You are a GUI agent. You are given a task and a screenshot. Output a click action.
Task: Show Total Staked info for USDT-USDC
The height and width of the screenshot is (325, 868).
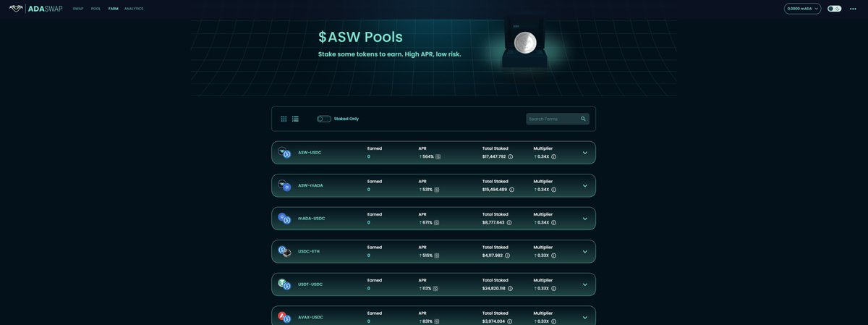[x=511, y=288]
